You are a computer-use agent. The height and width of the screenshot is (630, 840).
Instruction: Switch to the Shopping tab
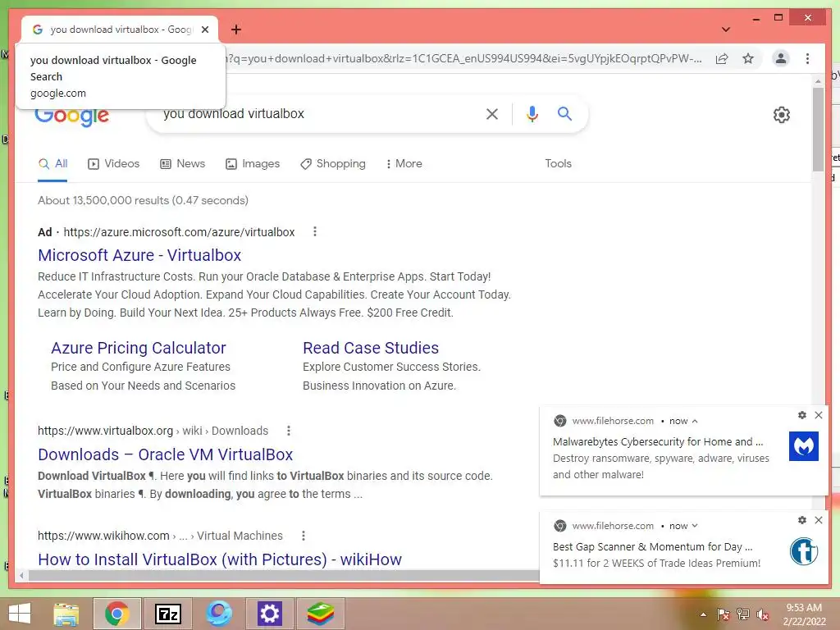point(333,163)
